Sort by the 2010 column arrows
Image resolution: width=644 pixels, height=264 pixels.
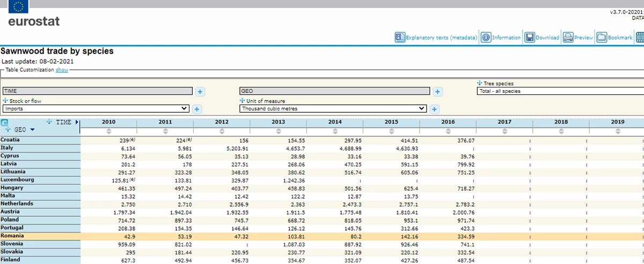pos(108,131)
